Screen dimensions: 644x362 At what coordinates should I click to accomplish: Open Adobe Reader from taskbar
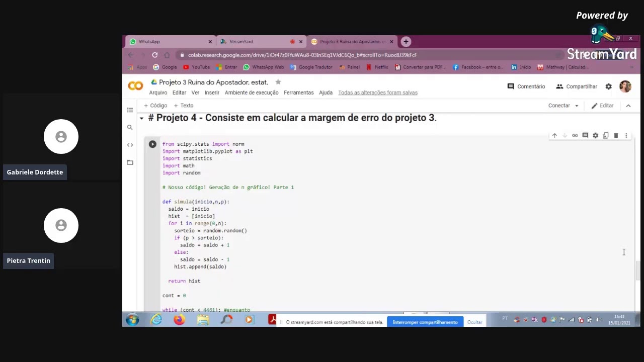(272, 320)
